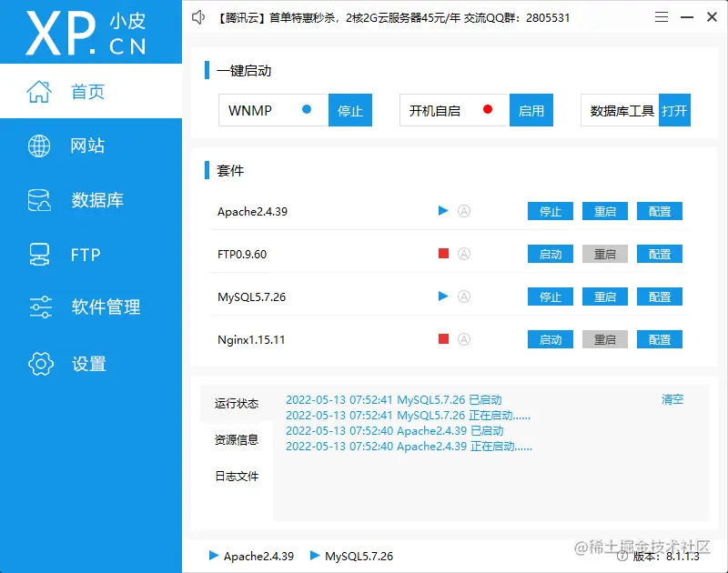Click the WNMP blue status dot
This screenshot has height=573, width=728.
pos(307,109)
